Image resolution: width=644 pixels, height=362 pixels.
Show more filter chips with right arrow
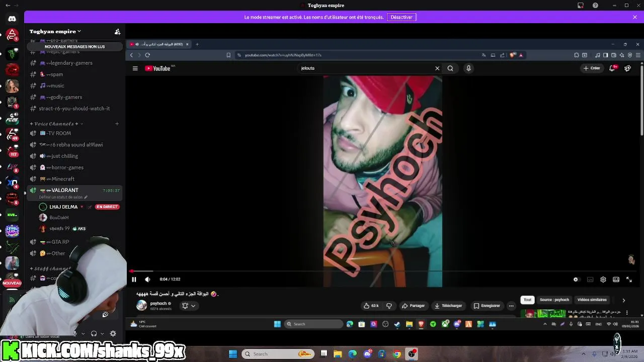[623, 300]
